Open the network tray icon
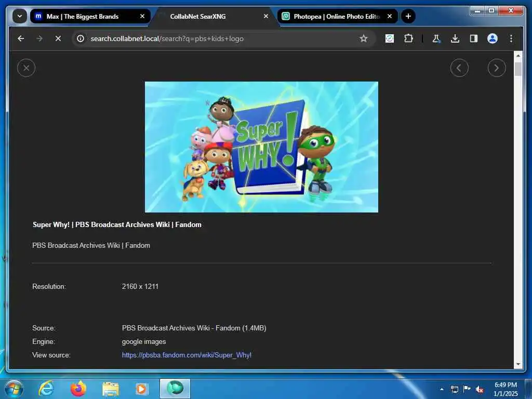This screenshot has width=532, height=399. point(454,389)
